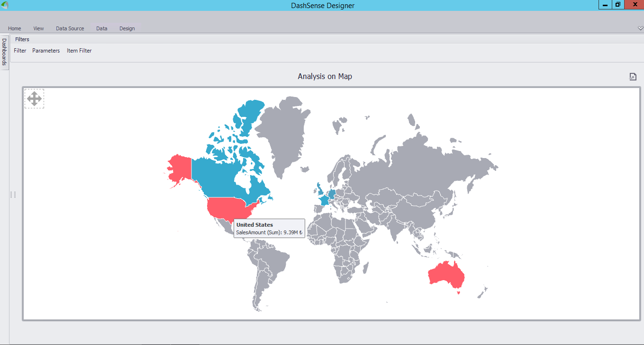Image resolution: width=644 pixels, height=345 pixels.
Task: Select Alaska region on the map
Action: tap(180, 169)
